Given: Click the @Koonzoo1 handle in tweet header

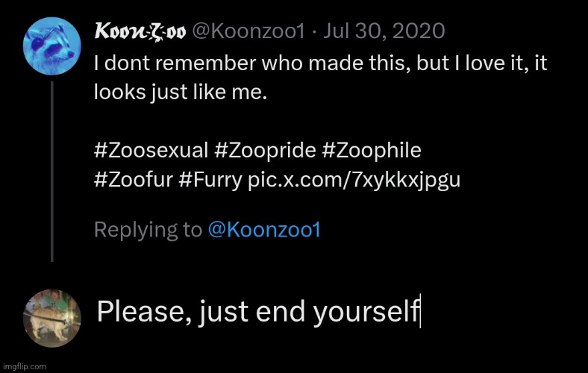Looking at the screenshot, I should tap(246, 31).
